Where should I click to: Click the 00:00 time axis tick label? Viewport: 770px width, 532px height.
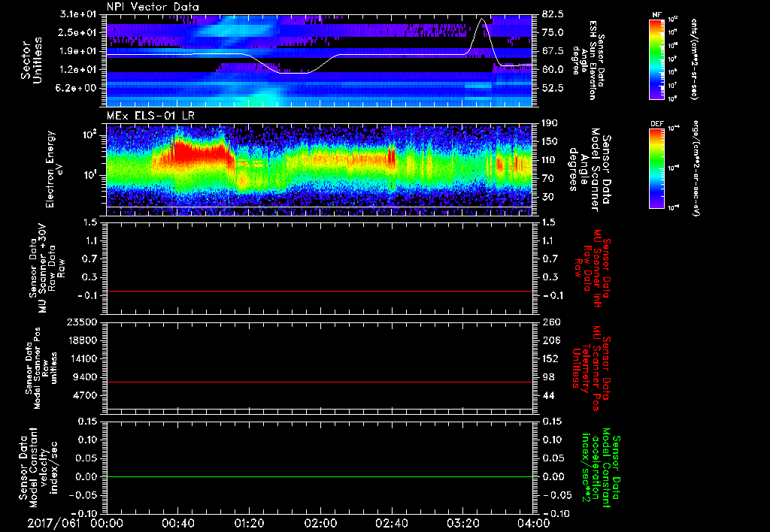(x=106, y=522)
